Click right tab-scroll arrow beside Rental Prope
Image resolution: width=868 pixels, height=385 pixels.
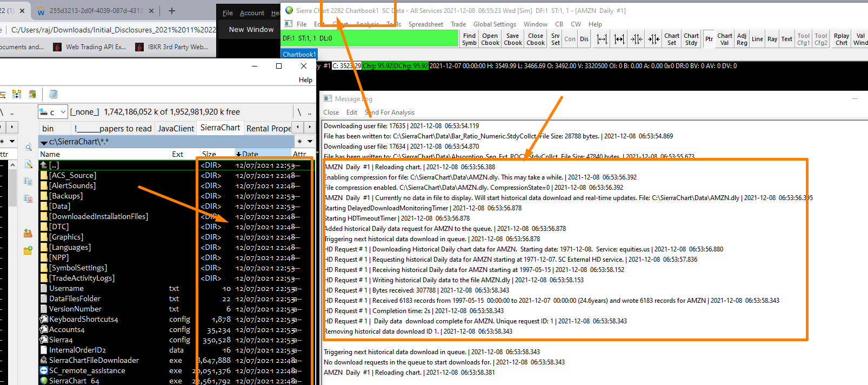click(x=310, y=127)
